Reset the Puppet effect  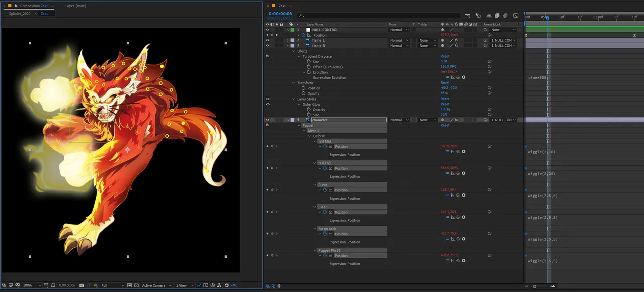pyautogui.click(x=445, y=125)
